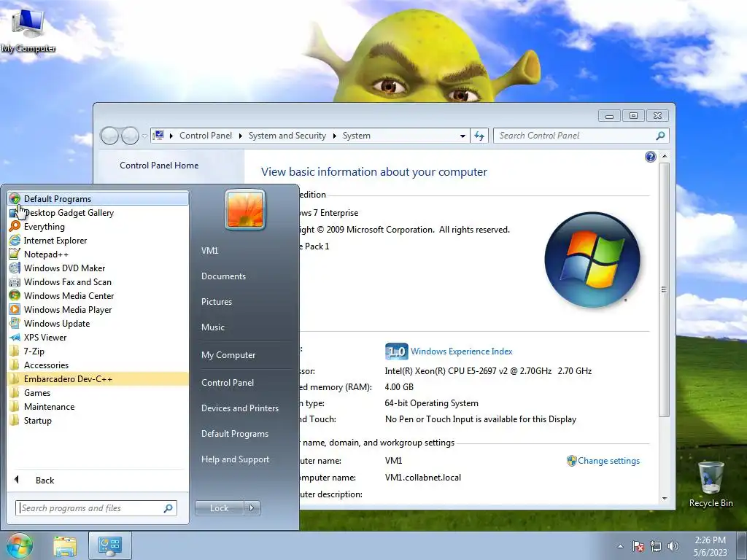Image resolution: width=747 pixels, height=560 pixels.
Task: Expand the Startup folder
Action: point(98,421)
